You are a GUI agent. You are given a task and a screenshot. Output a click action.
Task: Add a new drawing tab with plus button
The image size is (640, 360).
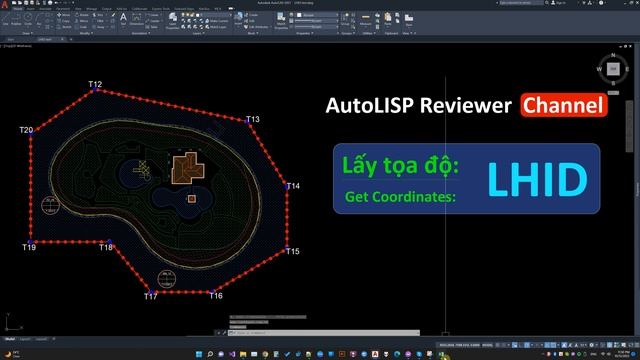point(71,40)
